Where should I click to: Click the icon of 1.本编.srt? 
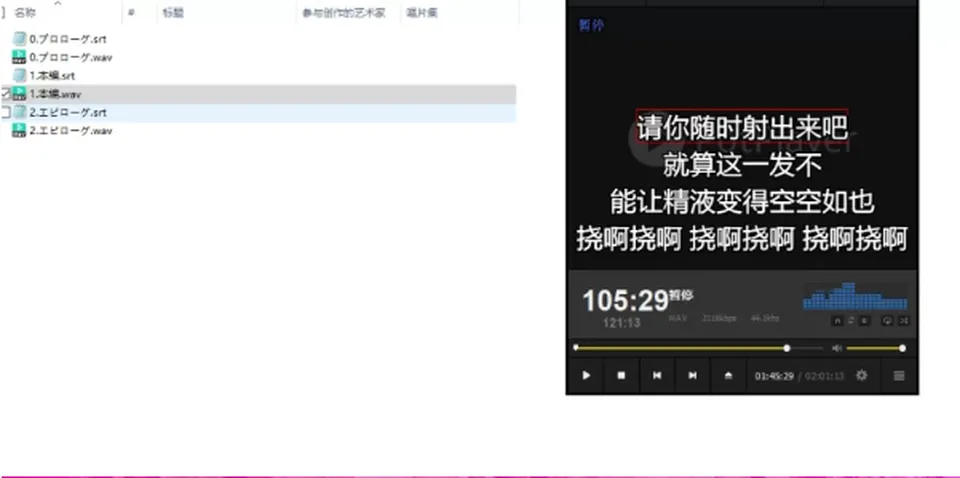pyautogui.click(x=19, y=75)
